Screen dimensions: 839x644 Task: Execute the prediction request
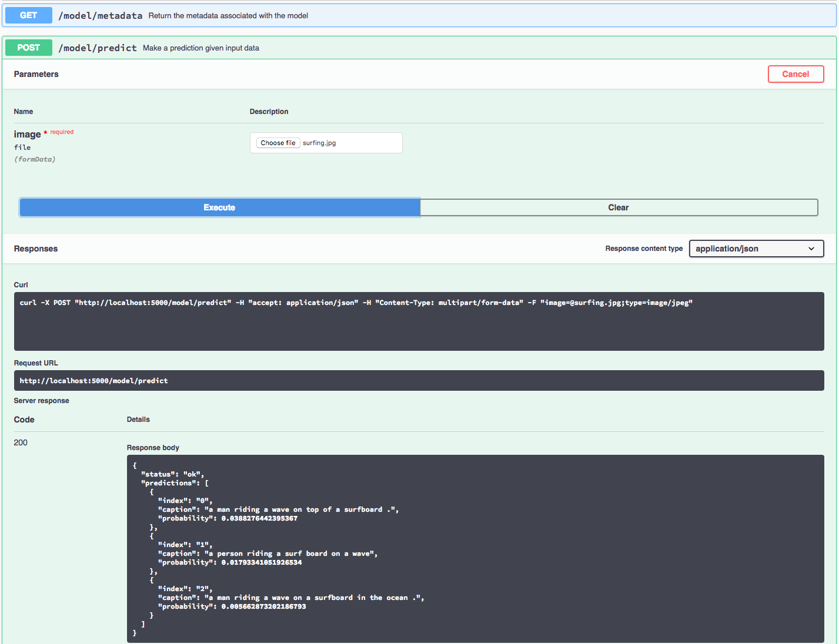click(219, 207)
